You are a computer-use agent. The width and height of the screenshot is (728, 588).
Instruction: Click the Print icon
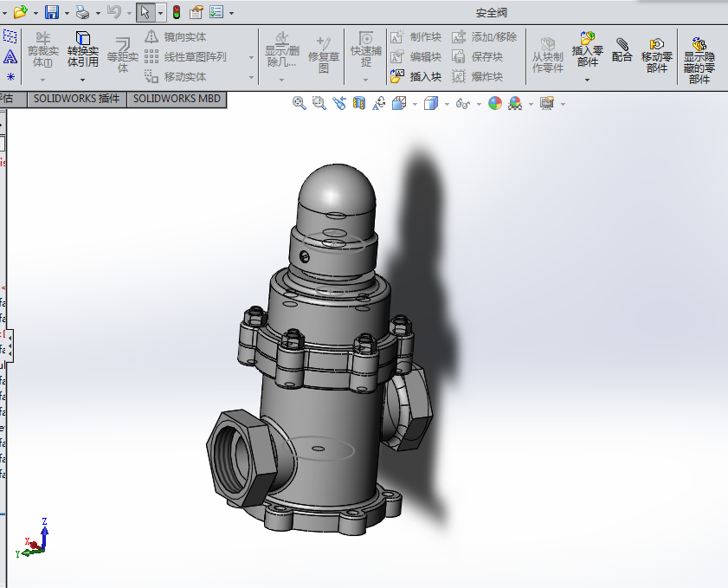81,12
